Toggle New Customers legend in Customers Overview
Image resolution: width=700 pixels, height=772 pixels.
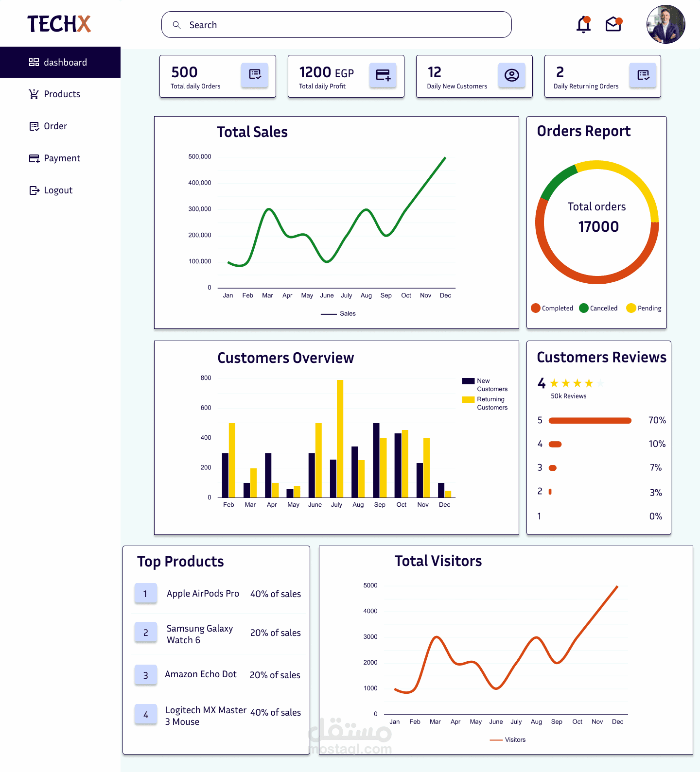point(485,385)
